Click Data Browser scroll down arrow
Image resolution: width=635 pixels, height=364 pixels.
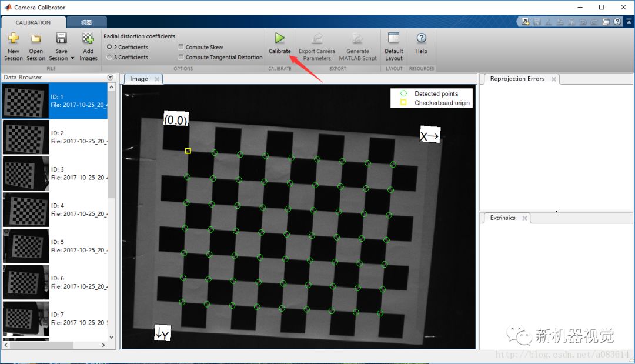[111, 337]
